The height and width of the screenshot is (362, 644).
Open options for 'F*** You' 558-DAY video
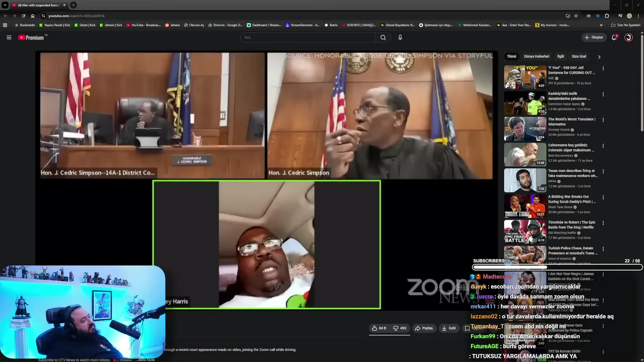[603, 68]
